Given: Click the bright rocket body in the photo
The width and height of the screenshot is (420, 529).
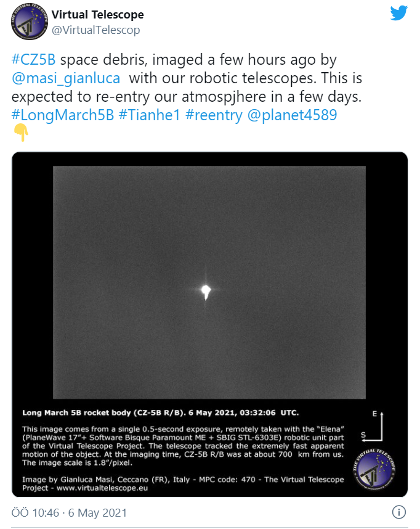Looking at the screenshot, I should click(206, 290).
